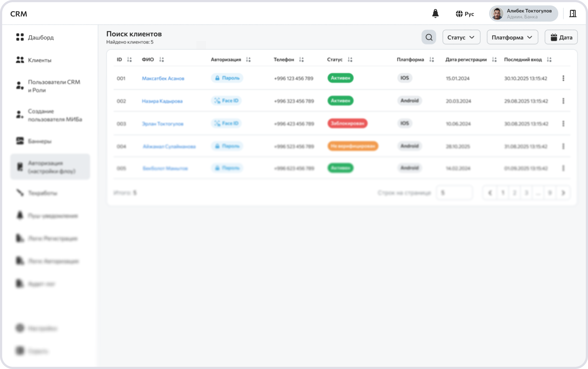Open Пользователи CRM и Роли menu item
This screenshot has width=588, height=369.
click(x=54, y=86)
